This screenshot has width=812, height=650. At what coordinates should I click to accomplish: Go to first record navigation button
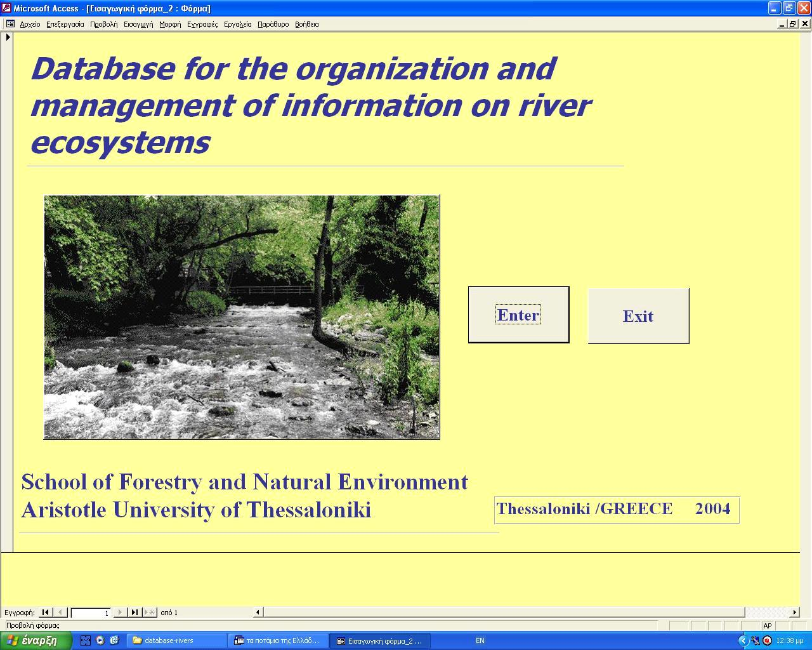[x=45, y=613]
